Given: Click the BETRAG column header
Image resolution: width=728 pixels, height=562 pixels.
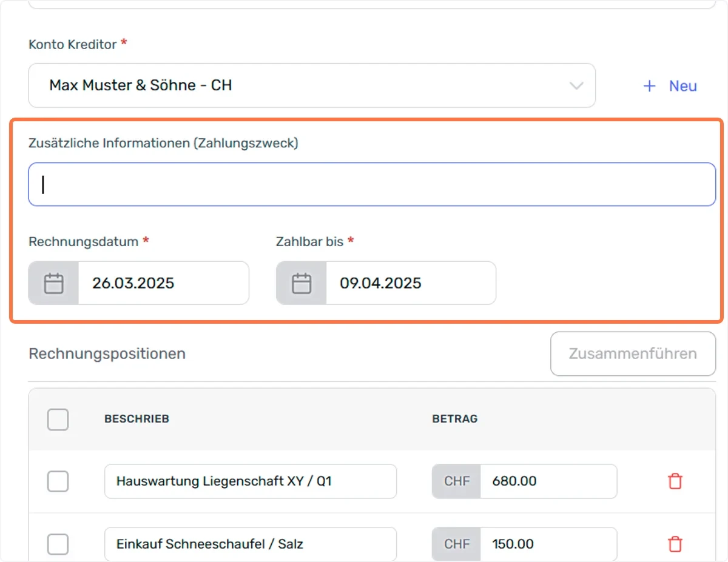Looking at the screenshot, I should [455, 419].
